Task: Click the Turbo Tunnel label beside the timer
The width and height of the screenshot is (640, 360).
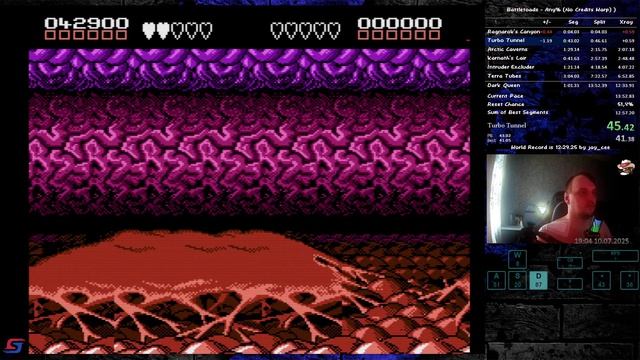Action: pyautogui.click(x=507, y=125)
